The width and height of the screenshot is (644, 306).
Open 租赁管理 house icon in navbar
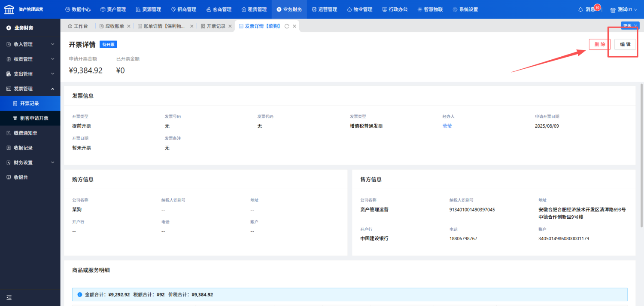(x=244, y=9)
